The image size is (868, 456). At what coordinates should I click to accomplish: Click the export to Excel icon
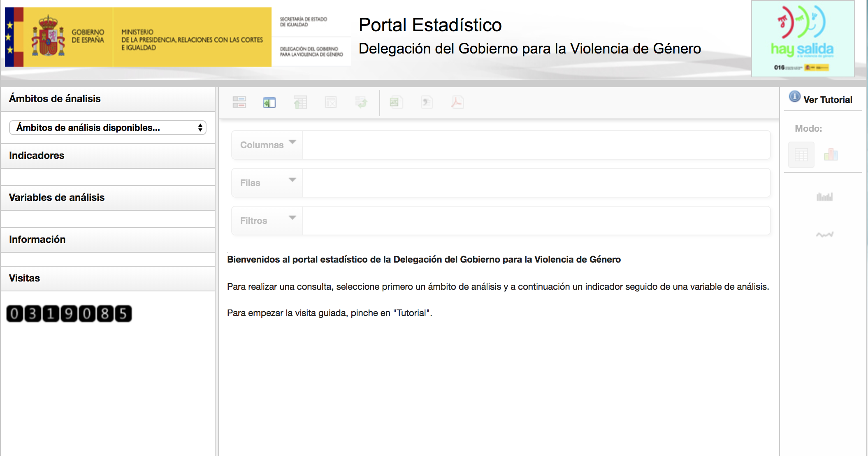coord(396,102)
